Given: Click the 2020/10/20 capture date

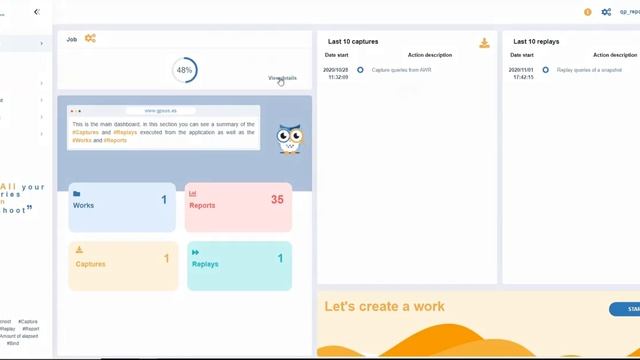Looking at the screenshot, I should [336, 70].
